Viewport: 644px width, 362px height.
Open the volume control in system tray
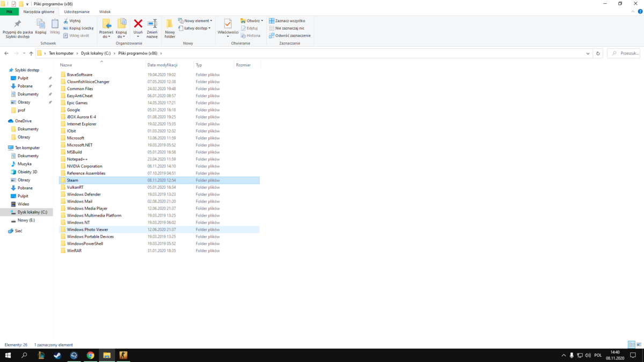tap(588, 356)
